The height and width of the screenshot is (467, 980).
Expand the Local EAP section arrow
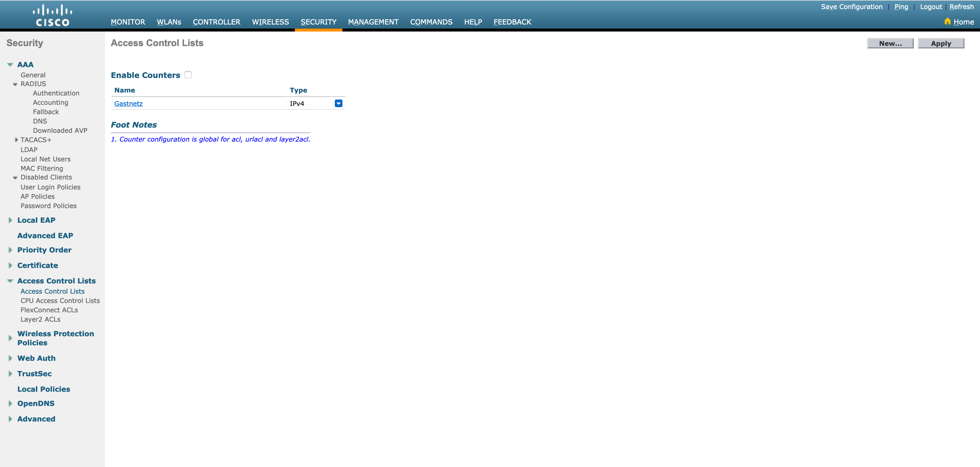10,220
